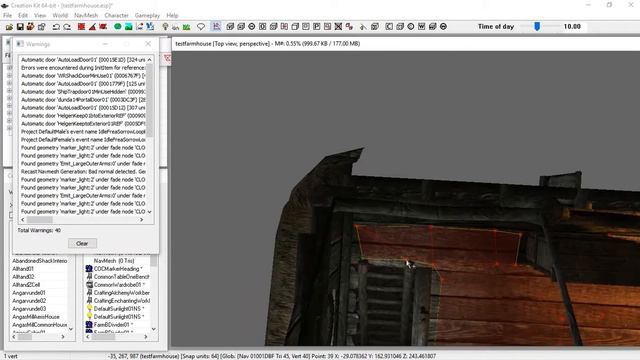The height and width of the screenshot is (360, 640).
Task: Click the navmesh toolbar icon labeled P
Action: 317,27
